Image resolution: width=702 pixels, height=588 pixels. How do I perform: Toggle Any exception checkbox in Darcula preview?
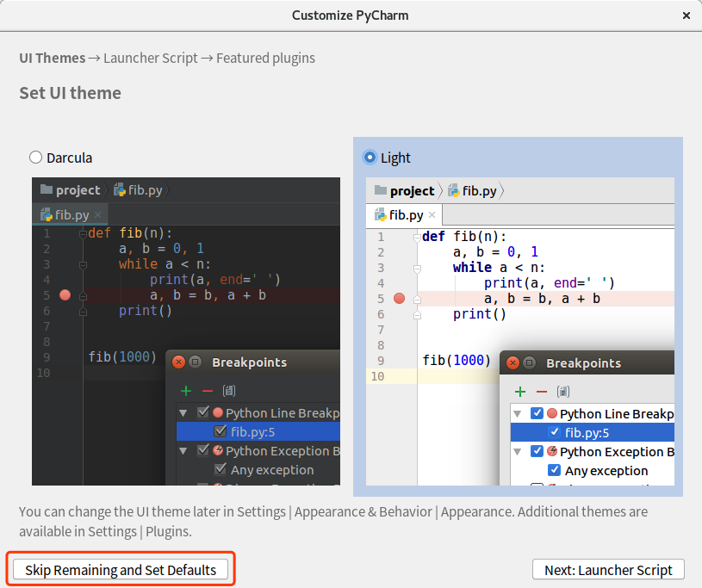[x=221, y=469]
